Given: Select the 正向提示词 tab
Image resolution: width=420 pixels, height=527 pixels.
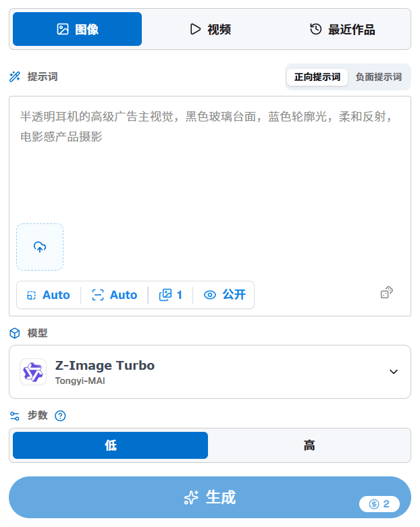Looking at the screenshot, I should tap(317, 77).
